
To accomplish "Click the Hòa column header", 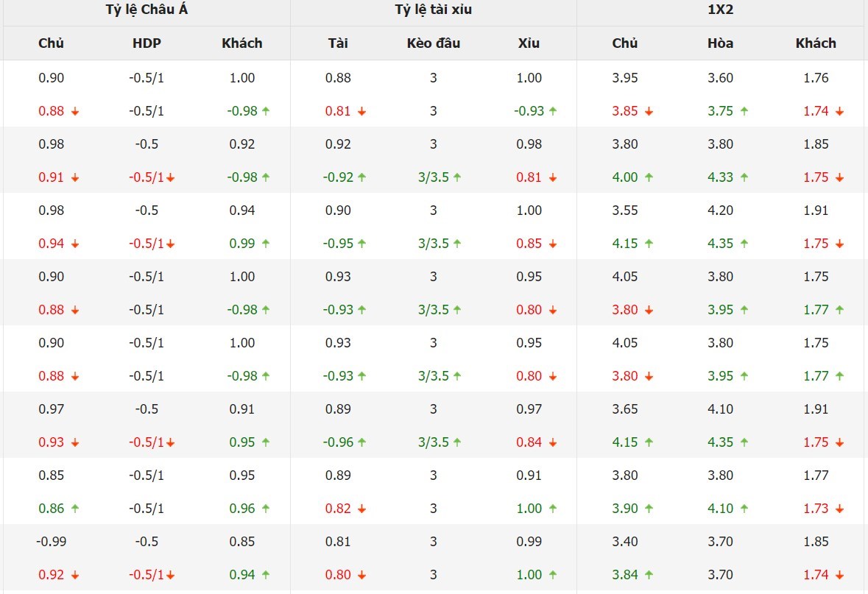I will point(720,43).
